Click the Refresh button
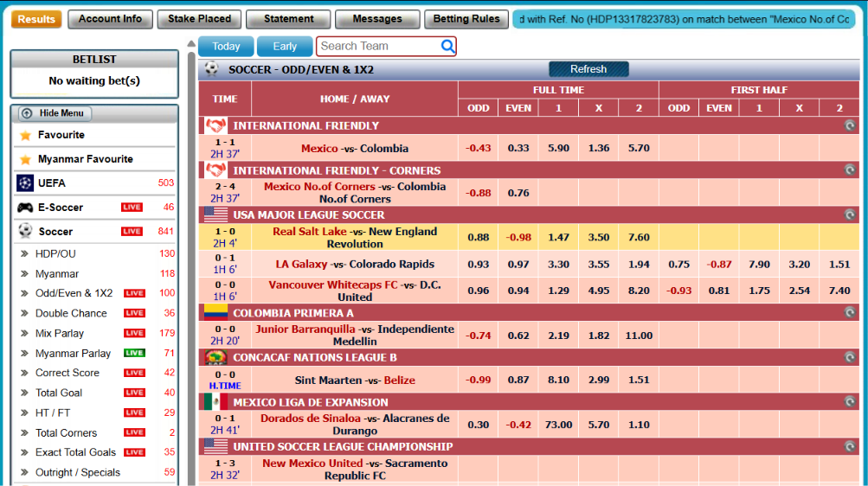The height and width of the screenshot is (486, 868). tap(588, 69)
